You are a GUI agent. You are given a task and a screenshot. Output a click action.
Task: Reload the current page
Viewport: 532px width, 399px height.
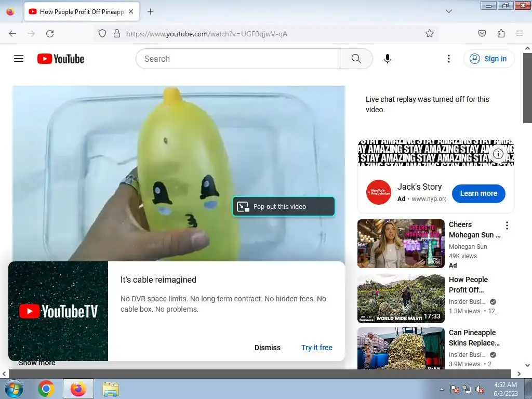pyautogui.click(x=50, y=34)
